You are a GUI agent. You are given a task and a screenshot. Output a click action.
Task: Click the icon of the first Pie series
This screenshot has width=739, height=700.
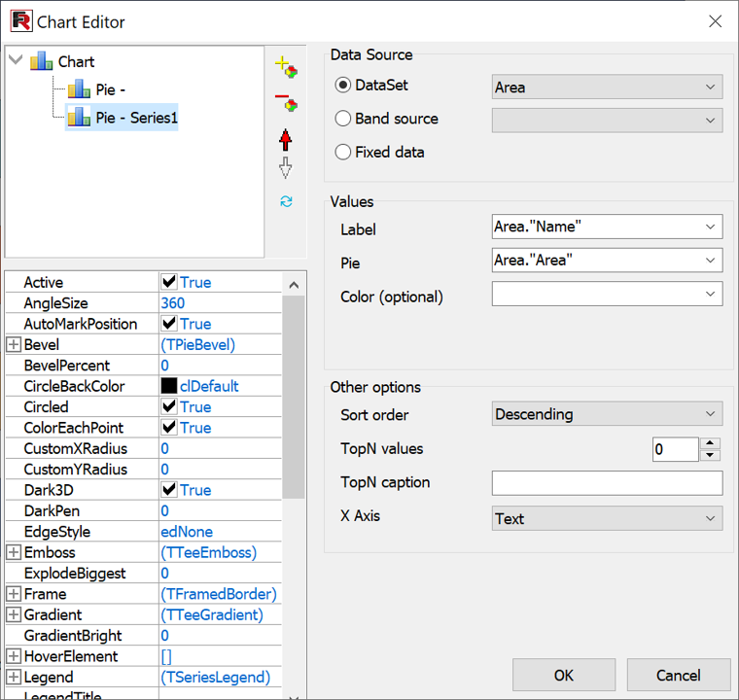(79, 90)
